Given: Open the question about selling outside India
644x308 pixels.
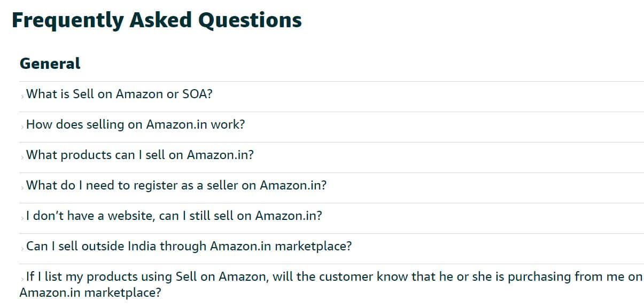Looking at the screenshot, I should (x=187, y=246).
